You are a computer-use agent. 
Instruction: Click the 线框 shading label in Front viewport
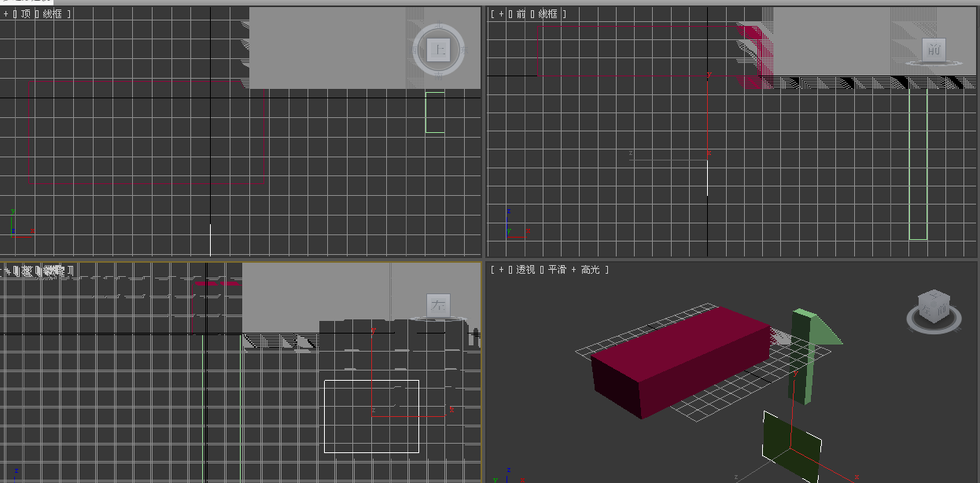coord(547,14)
